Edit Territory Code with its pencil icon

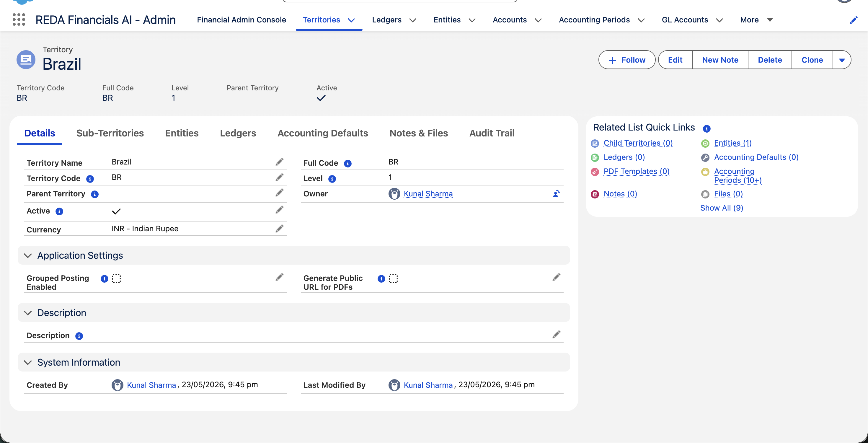point(279,177)
